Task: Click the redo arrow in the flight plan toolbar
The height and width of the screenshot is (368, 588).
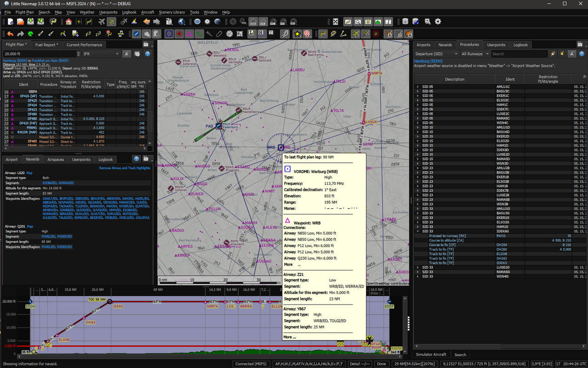Action: (20, 34)
